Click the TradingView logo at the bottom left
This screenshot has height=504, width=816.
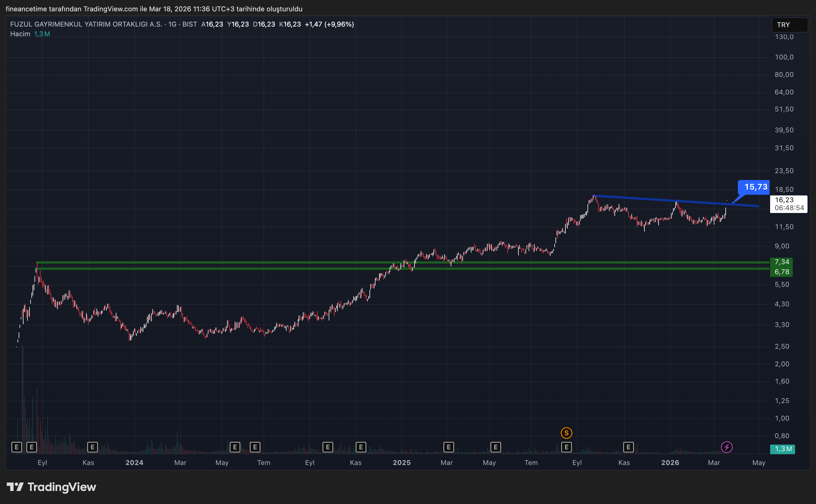pos(51,487)
